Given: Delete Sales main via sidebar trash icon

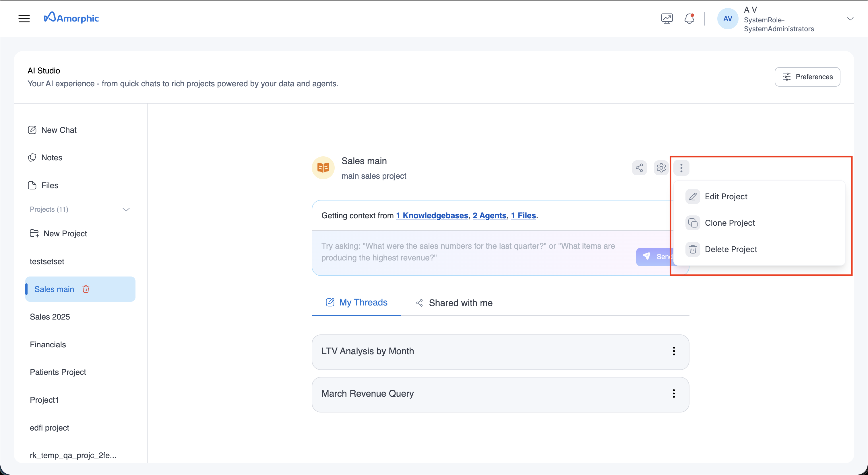Looking at the screenshot, I should click(86, 289).
